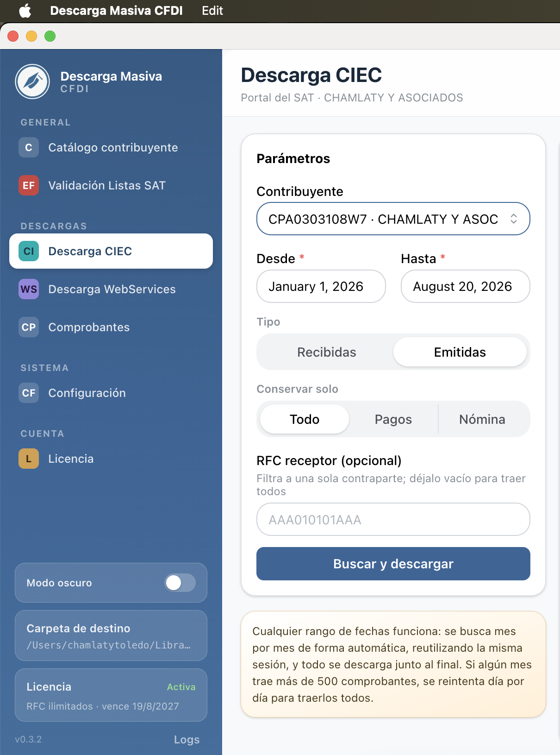The width and height of the screenshot is (560, 755).
Task: Click the red EF Validación Listas icon
Action: [x=29, y=185]
